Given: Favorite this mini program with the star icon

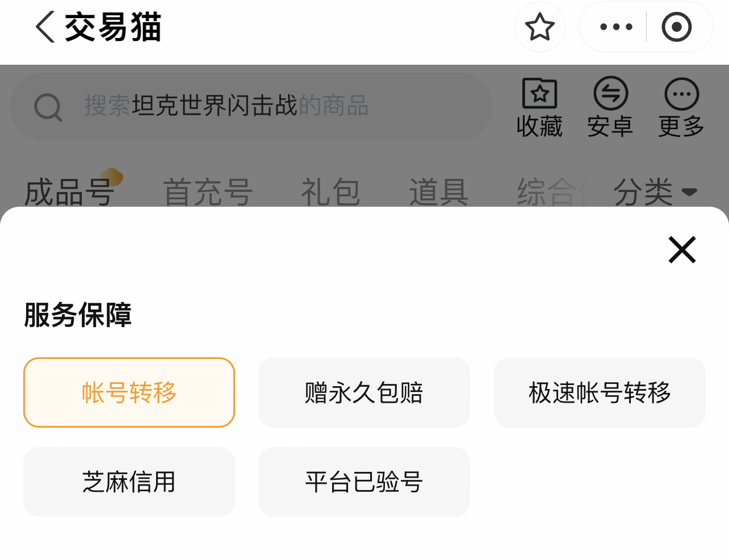Looking at the screenshot, I should point(539,27).
